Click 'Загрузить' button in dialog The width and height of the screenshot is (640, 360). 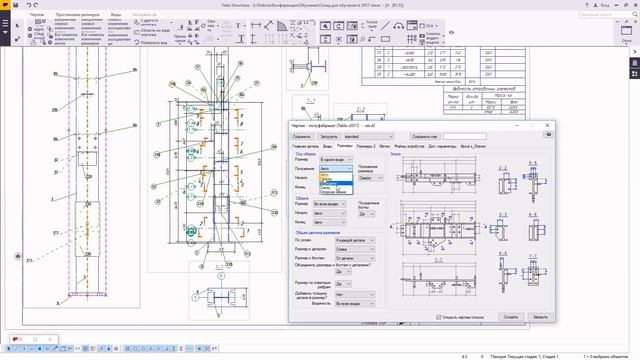click(329, 136)
